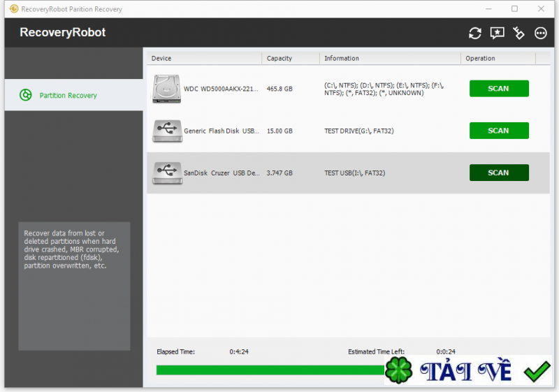Screen dimensions: 559x392
Task: Click the 15.00 GB capacity cell
Action: (x=279, y=131)
